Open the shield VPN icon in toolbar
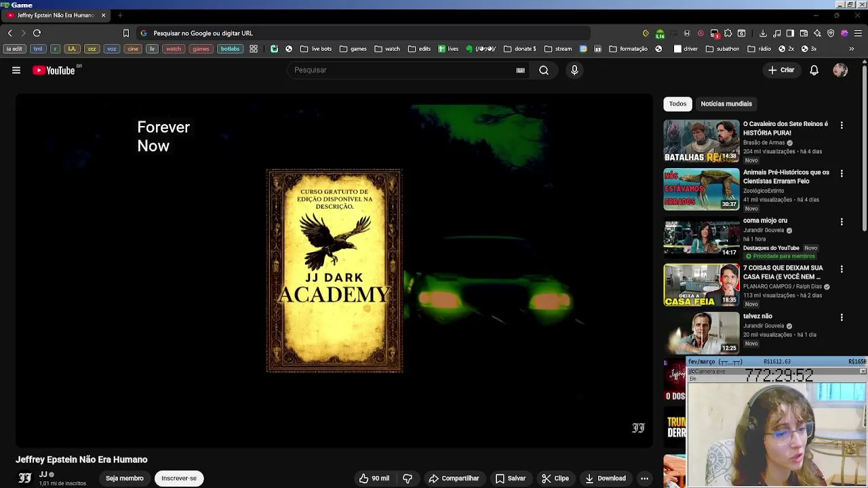This screenshot has width=868, height=488. 831,33
